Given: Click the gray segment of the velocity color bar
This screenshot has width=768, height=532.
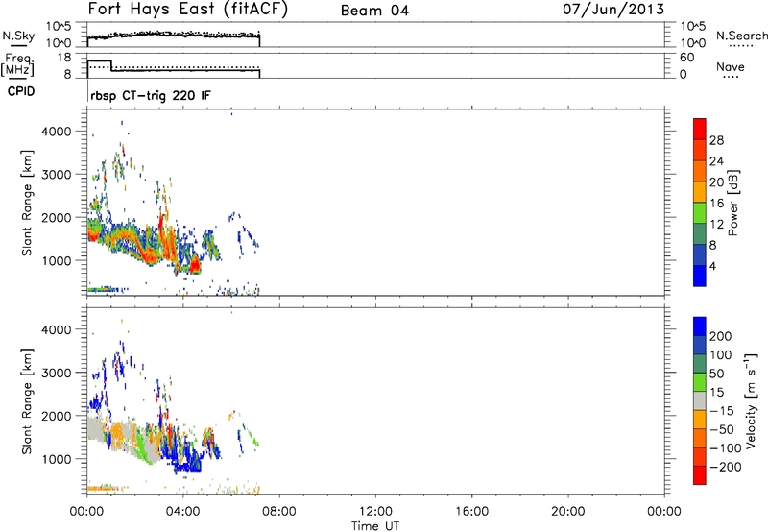Looking at the screenshot, I should [x=700, y=400].
